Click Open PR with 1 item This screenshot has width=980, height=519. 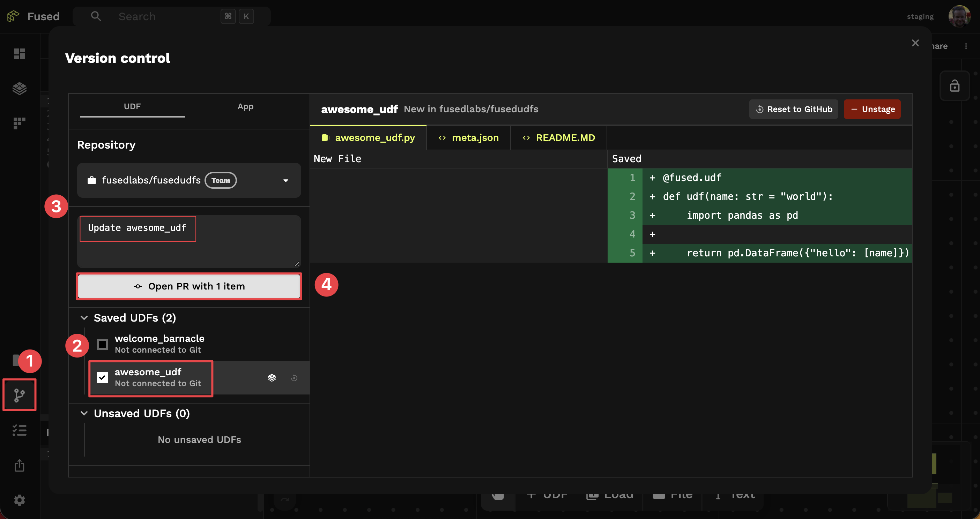pyautogui.click(x=189, y=286)
